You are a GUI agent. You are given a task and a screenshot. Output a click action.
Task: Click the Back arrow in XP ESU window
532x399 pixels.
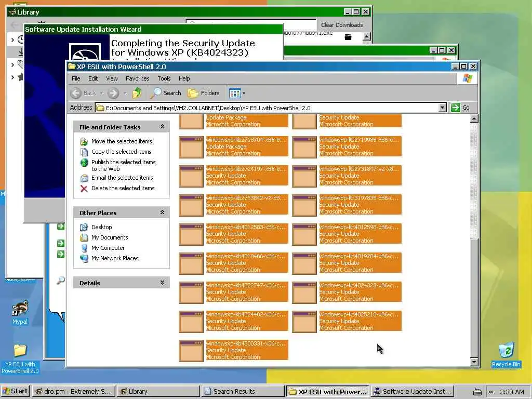click(x=76, y=93)
